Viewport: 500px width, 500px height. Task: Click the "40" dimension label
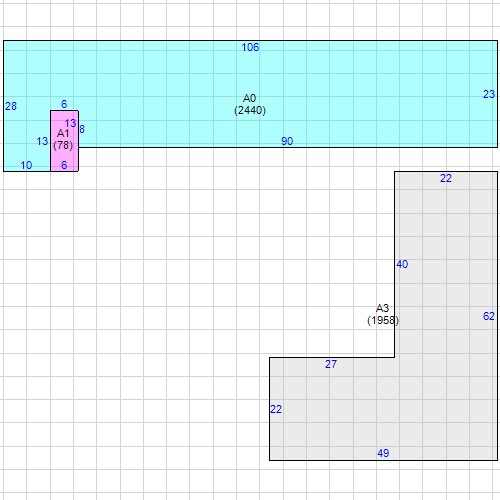point(402,264)
